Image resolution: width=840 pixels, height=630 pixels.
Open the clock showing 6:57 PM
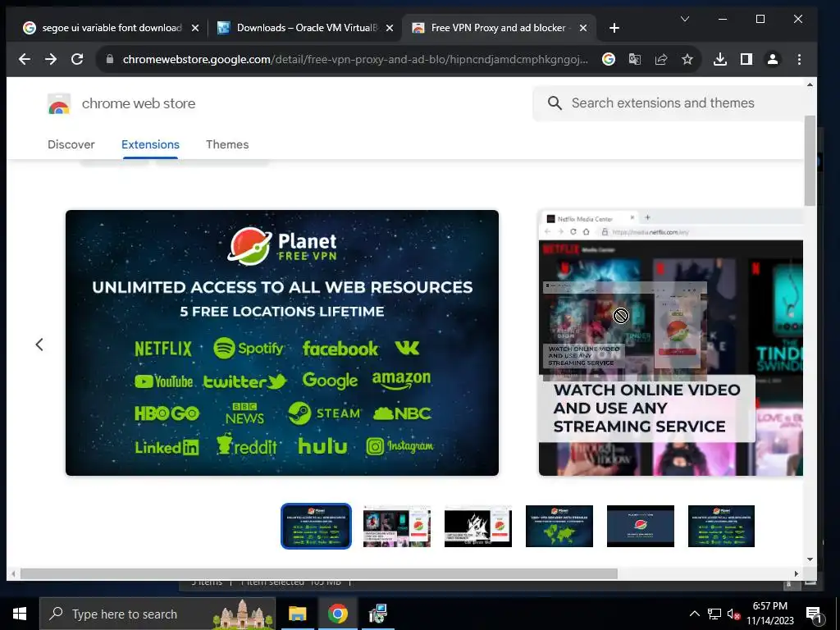coord(770,614)
